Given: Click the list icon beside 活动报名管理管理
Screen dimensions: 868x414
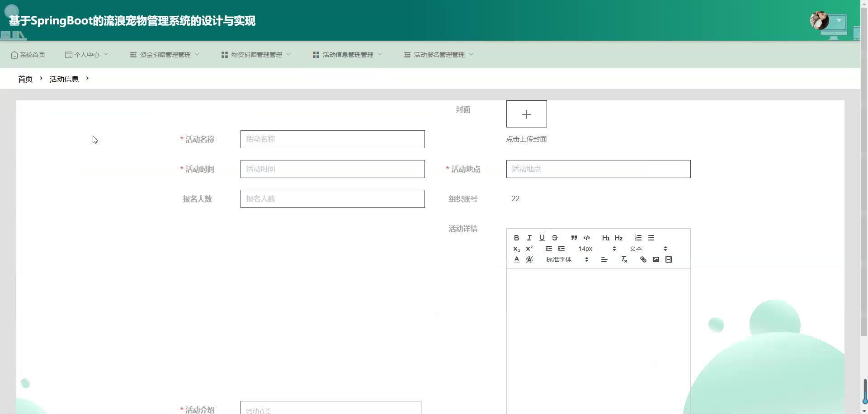Looking at the screenshot, I should coord(407,55).
